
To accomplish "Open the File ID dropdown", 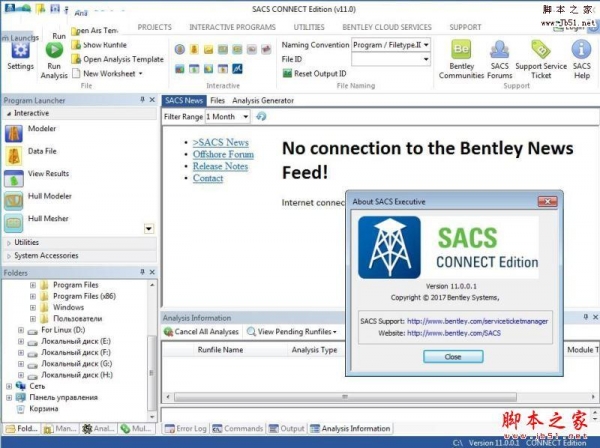I will [x=426, y=59].
